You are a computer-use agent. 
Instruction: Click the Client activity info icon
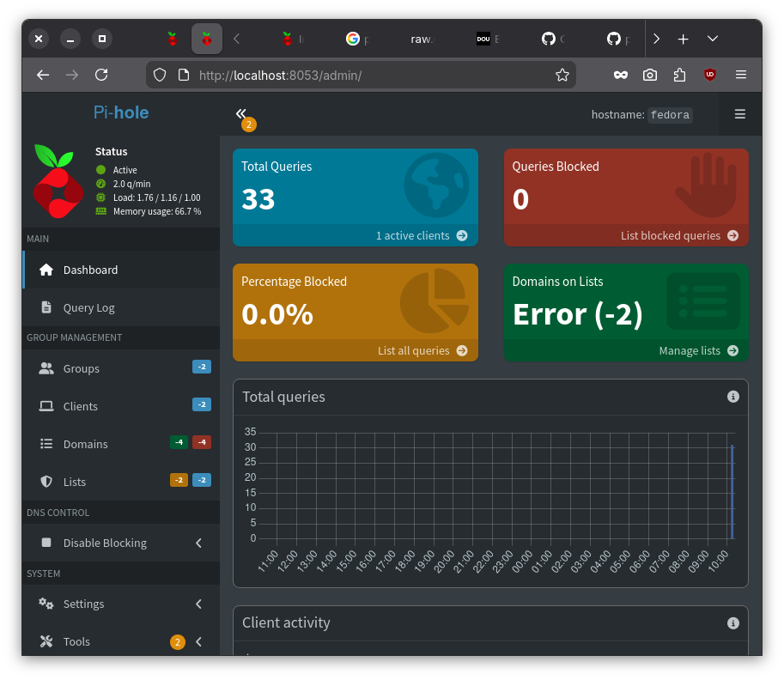pyautogui.click(x=732, y=623)
